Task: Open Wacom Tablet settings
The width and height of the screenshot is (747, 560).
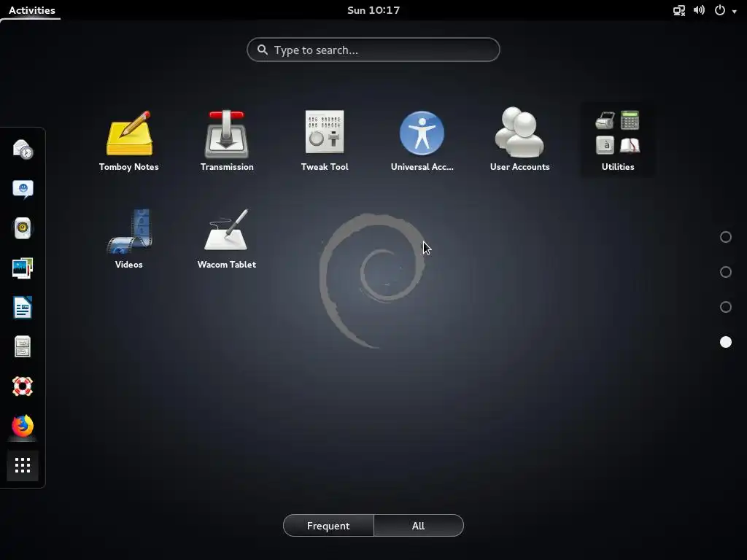Action: click(227, 230)
